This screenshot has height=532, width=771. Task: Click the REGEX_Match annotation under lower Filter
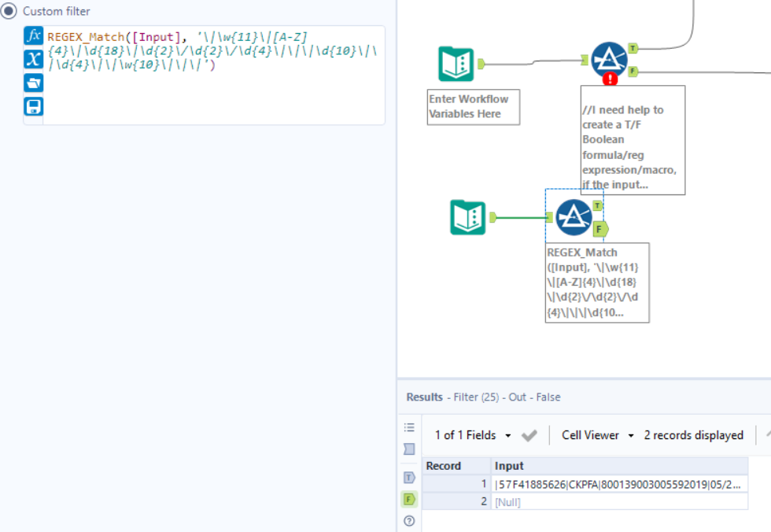click(597, 283)
